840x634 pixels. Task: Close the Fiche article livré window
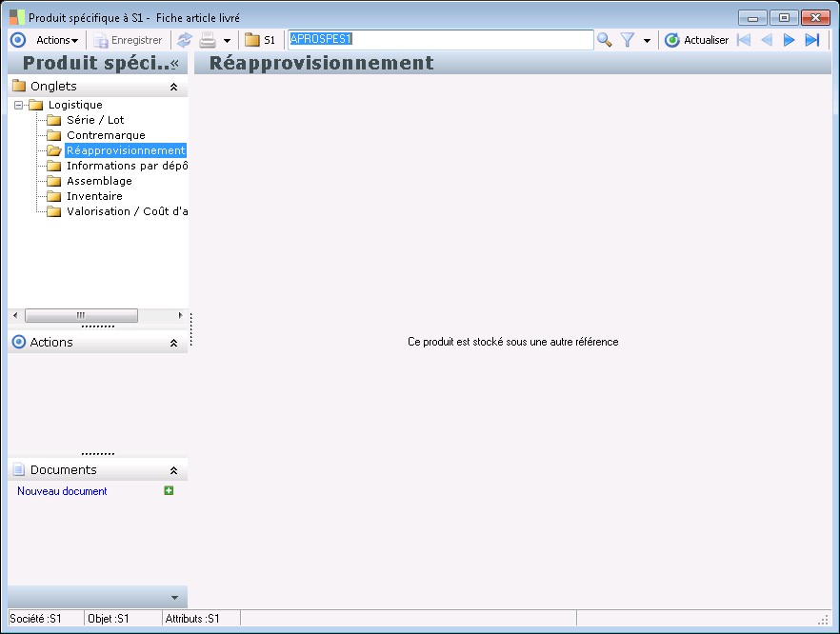[x=815, y=18]
